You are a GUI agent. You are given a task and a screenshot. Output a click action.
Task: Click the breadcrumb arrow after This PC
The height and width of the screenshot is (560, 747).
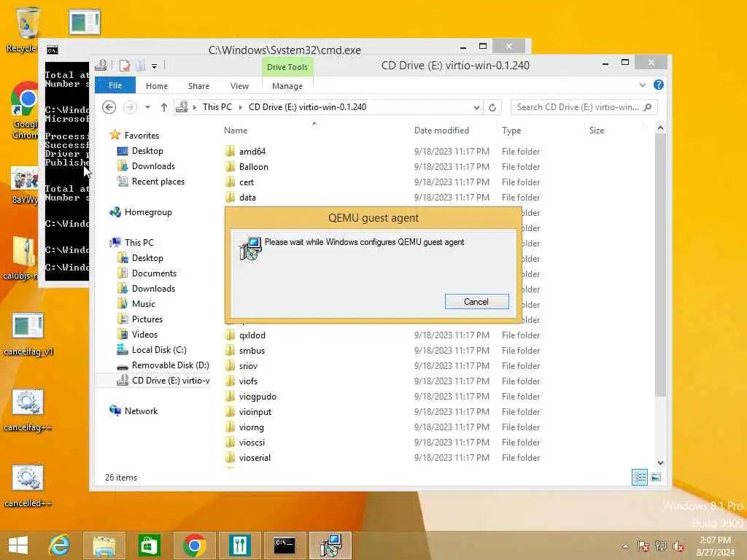(x=240, y=107)
